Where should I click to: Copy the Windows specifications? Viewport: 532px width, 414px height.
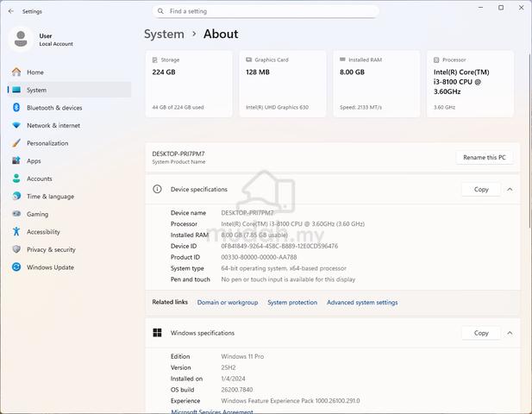481,333
